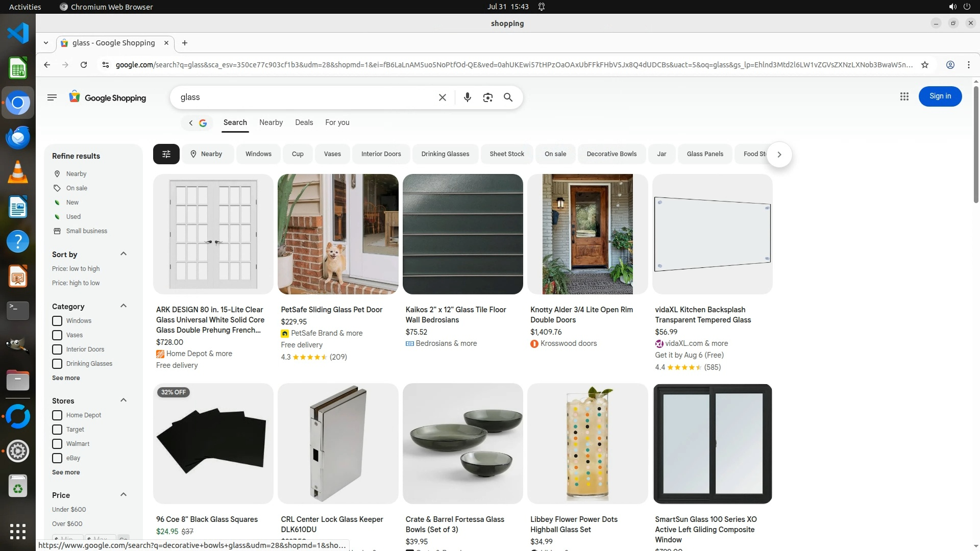Collapse the Category section chevron
The width and height of the screenshot is (980, 551).
(123, 306)
